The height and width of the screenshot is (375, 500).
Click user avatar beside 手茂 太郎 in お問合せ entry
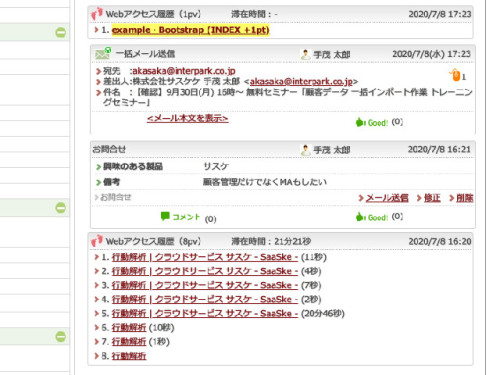[x=305, y=150]
